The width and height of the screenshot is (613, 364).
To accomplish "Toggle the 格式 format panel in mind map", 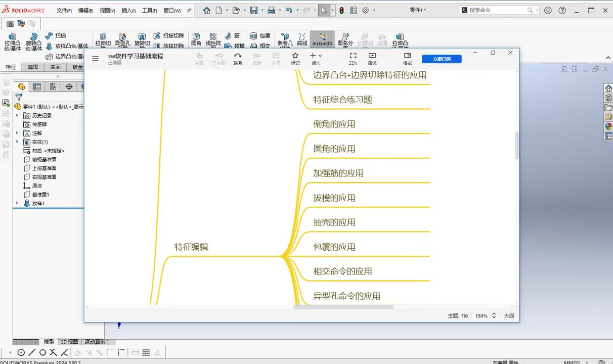I will click(407, 59).
